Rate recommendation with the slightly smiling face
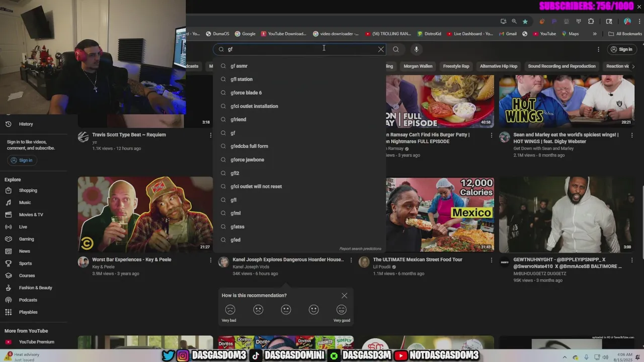 pyautogui.click(x=313, y=310)
